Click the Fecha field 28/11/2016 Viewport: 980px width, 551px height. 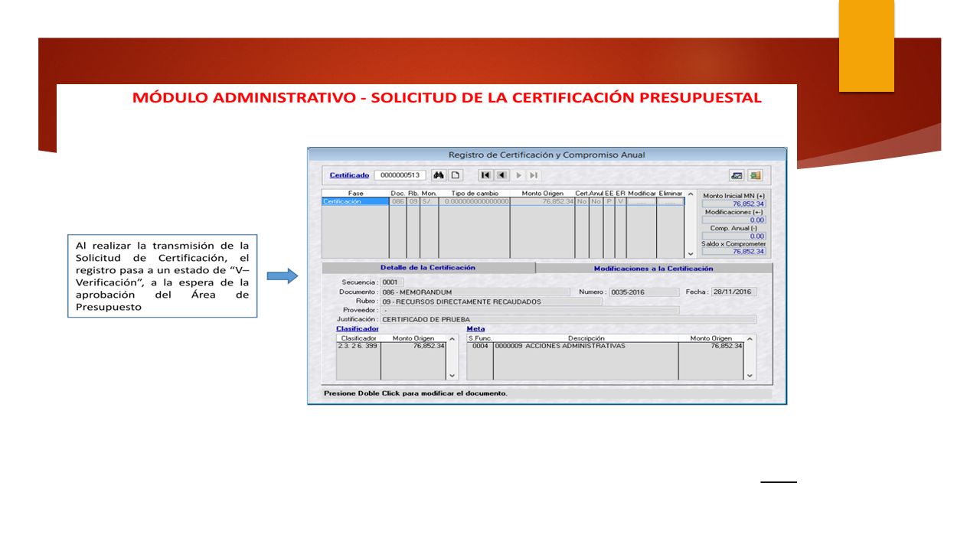point(733,292)
